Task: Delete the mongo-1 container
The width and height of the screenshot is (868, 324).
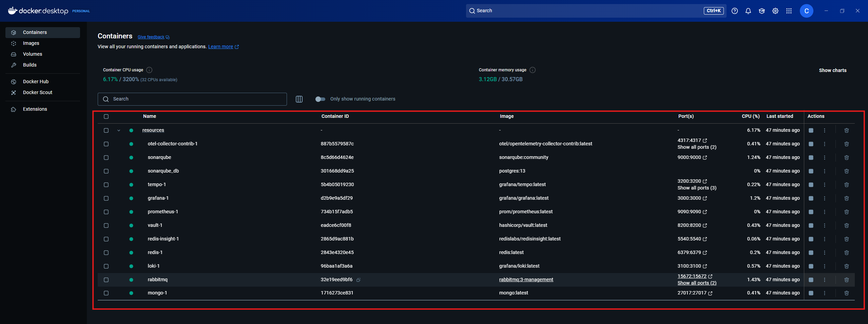Action: 846,293
